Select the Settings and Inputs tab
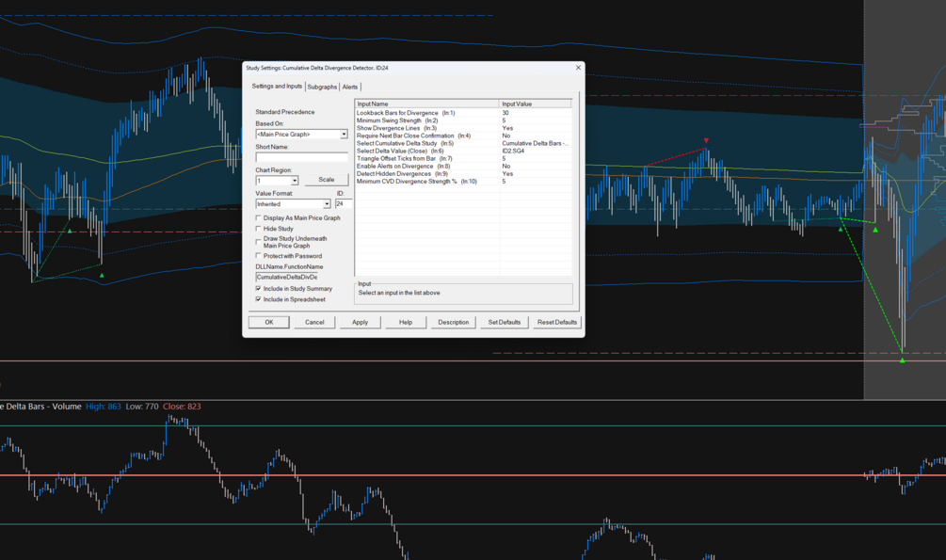The width and height of the screenshot is (946, 560). [x=277, y=87]
